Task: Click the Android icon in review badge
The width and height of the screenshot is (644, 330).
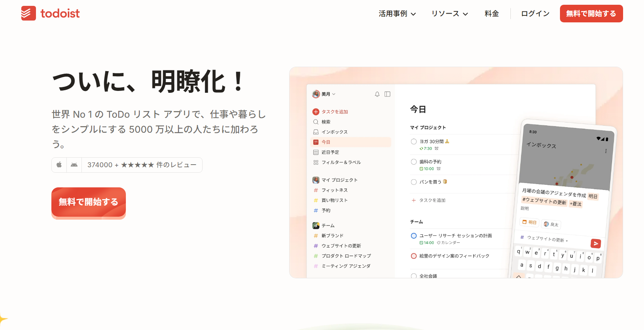Action: (74, 165)
